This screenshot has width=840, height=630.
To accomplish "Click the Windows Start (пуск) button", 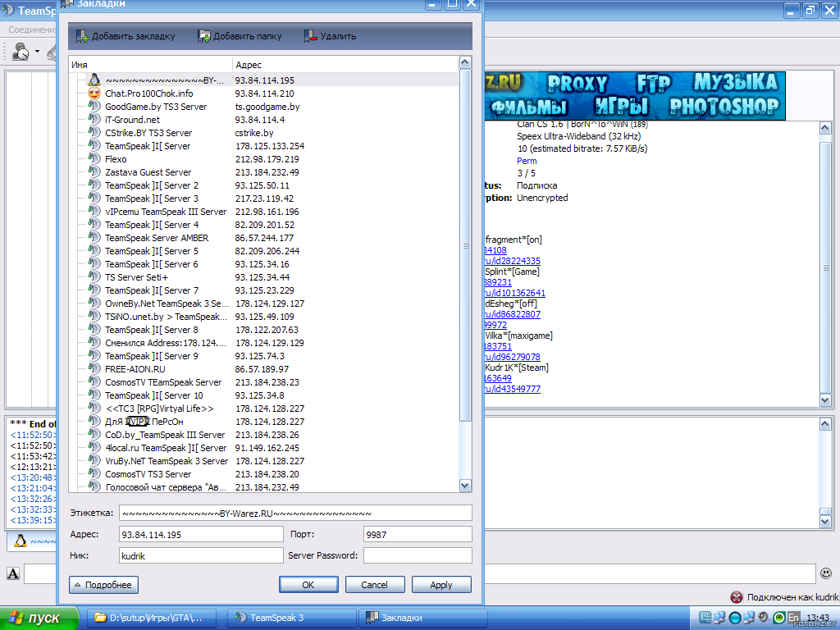I will coord(39,618).
